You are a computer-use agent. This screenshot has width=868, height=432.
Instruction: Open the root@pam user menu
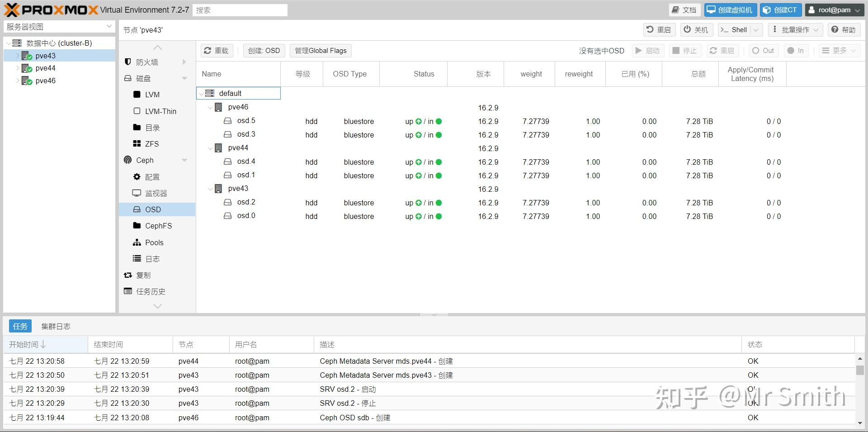835,10
